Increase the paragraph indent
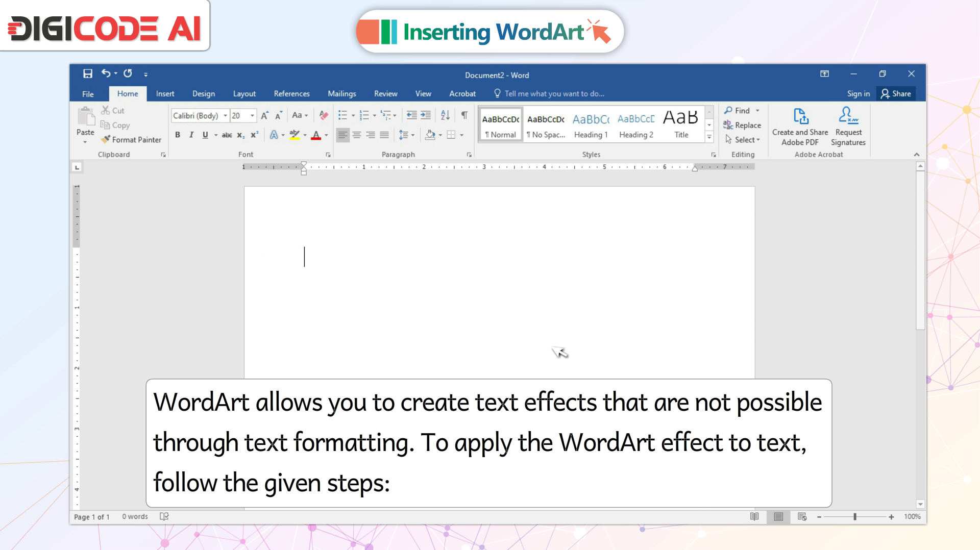 (426, 115)
